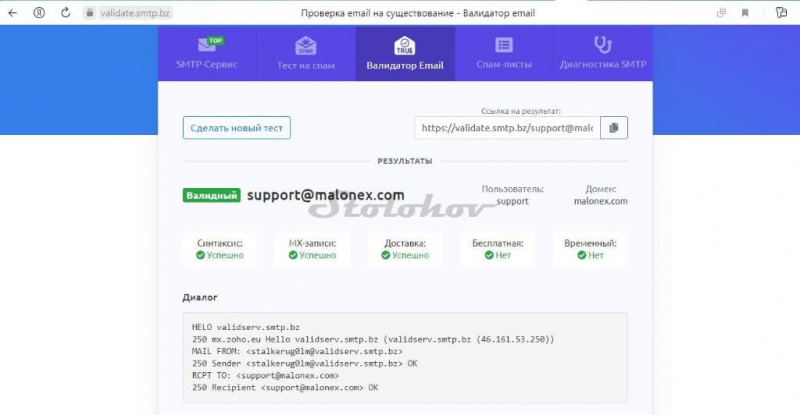Viewport: 800px width, 415px height.
Task: Click the Диалог section heading
Action: 200,297
